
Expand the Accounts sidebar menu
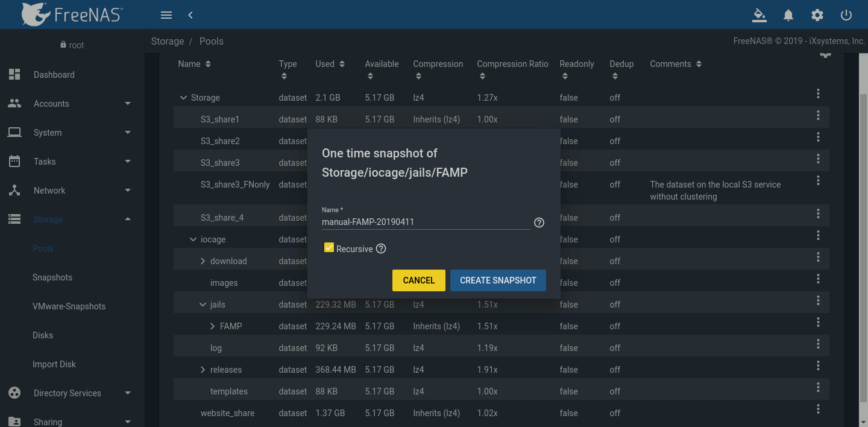[72, 104]
